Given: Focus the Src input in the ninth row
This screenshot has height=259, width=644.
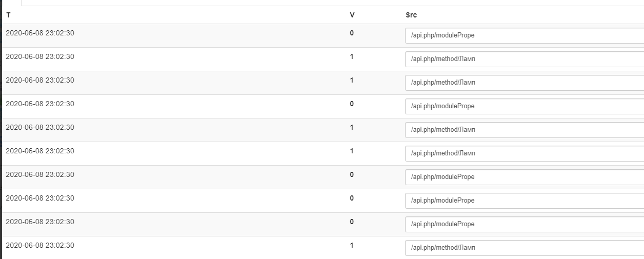Looking at the screenshot, I should 523,225.
